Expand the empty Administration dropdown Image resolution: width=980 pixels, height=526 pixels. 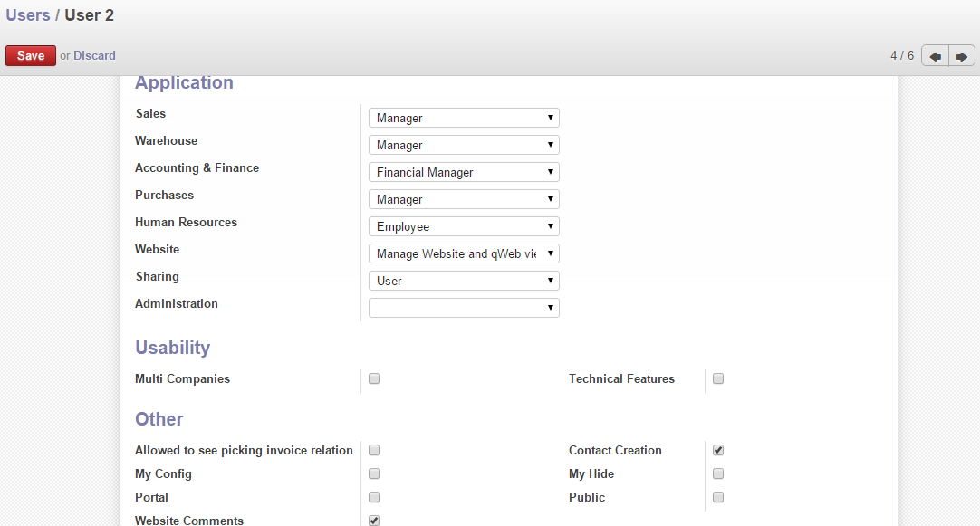(463, 308)
